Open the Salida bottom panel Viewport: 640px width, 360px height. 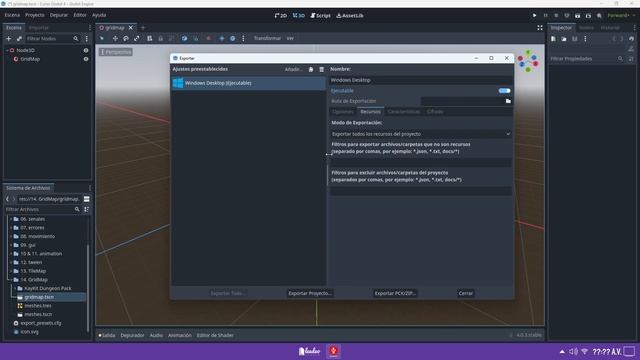pyautogui.click(x=107, y=335)
